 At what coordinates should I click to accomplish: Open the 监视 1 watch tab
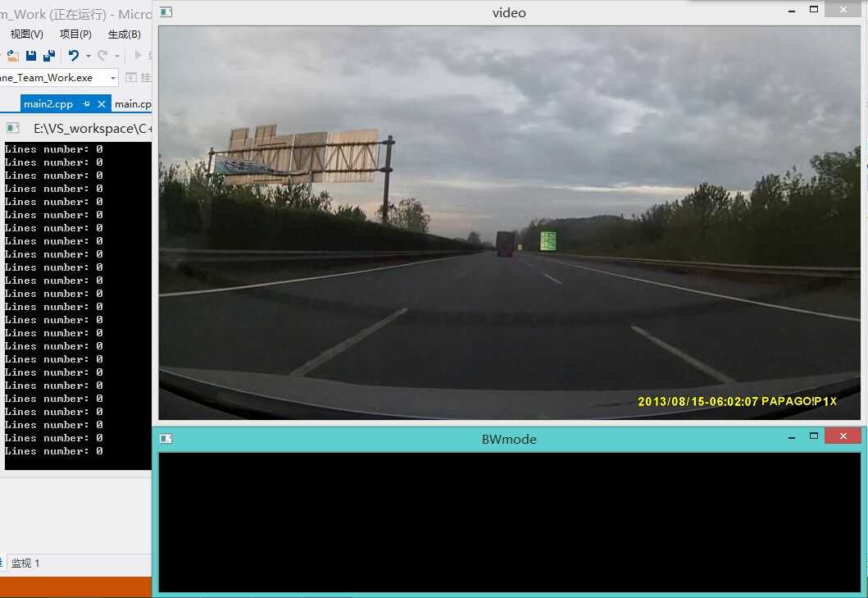[25, 564]
